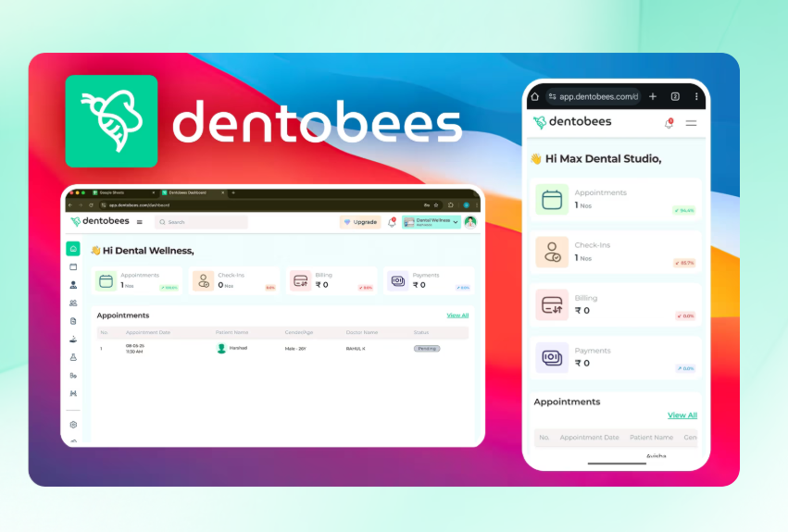Click the desktop Billing card icon
The height and width of the screenshot is (532, 788).
tap(301, 281)
